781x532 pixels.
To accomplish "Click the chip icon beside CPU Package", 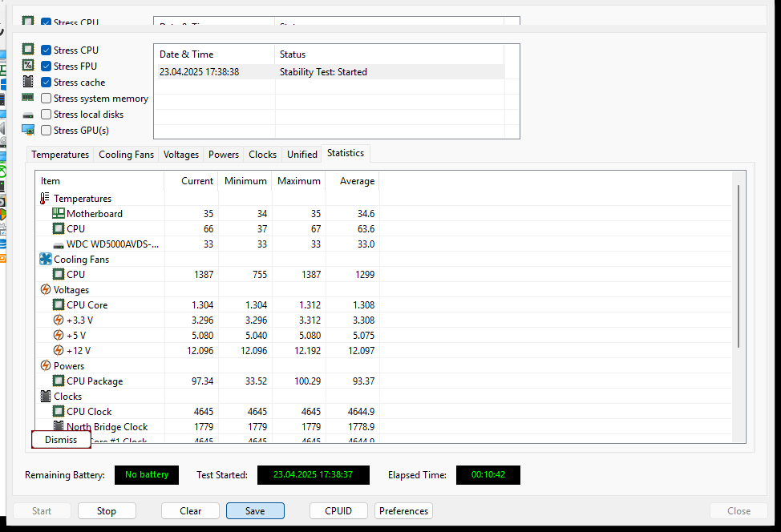I will pos(59,381).
